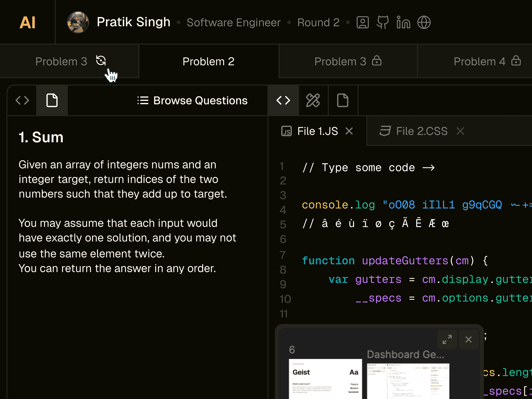Click the 'Round 2' label
Viewport: 532px width, 399px height.
pyautogui.click(x=318, y=22)
